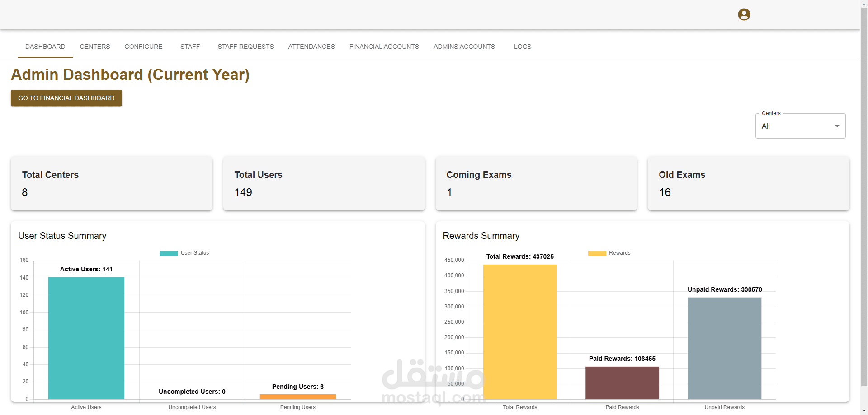The width and height of the screenshot is (868, 415).
Task: Open the user account profile icon
Action: pos(744,14)
